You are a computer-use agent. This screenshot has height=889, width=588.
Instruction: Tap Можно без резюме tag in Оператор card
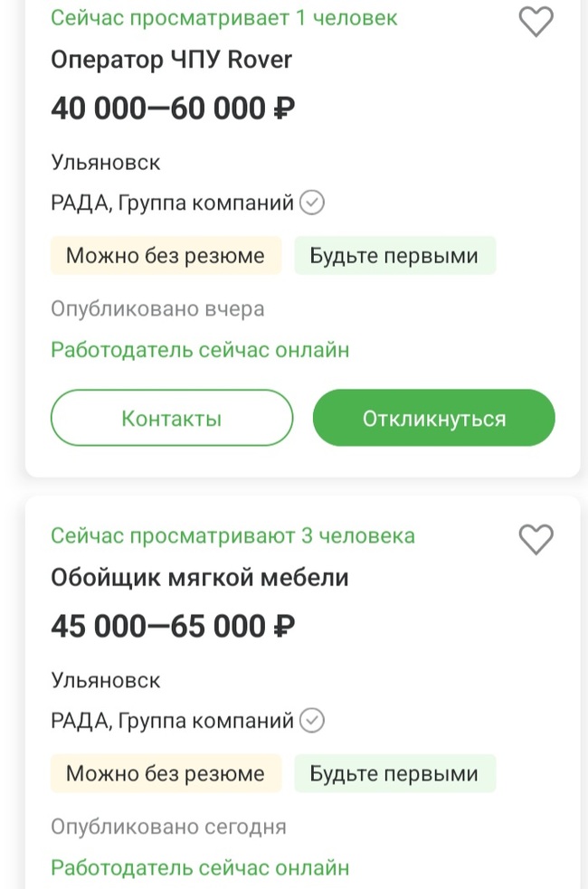pos(166,256)
